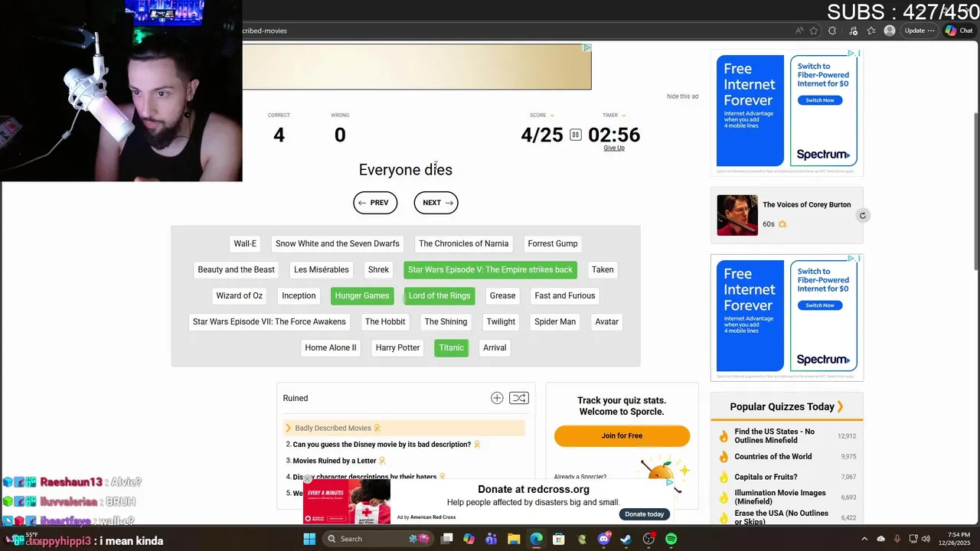The image size is (980, 551).
Task: Open Task View on taskbar
Action: pos(447,539)
